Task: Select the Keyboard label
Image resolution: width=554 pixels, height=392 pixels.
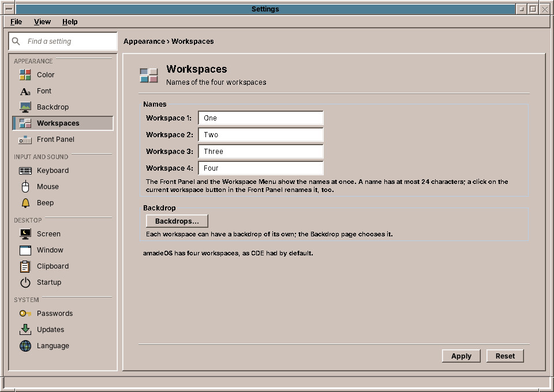Action: (53, 171)
